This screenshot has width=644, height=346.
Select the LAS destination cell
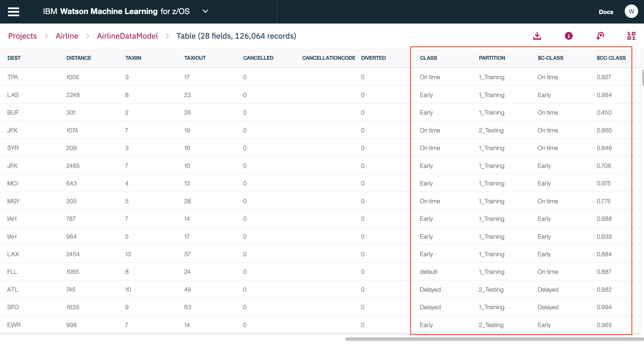coord(13,95)
